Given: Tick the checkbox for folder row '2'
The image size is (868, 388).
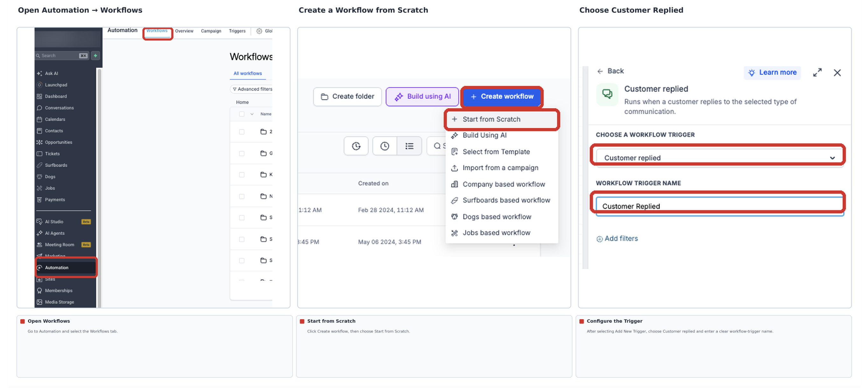Looking at the screenshot, I should click(241, 132).
